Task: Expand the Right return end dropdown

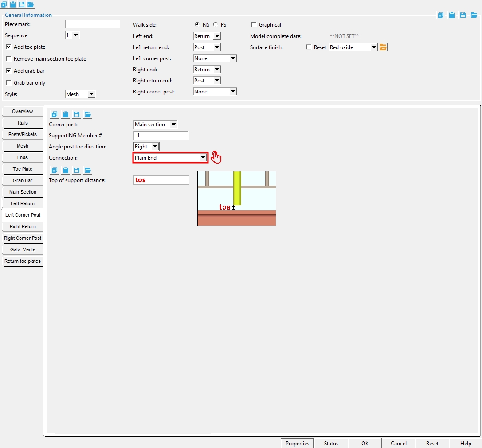Action: tap(217, 80)
